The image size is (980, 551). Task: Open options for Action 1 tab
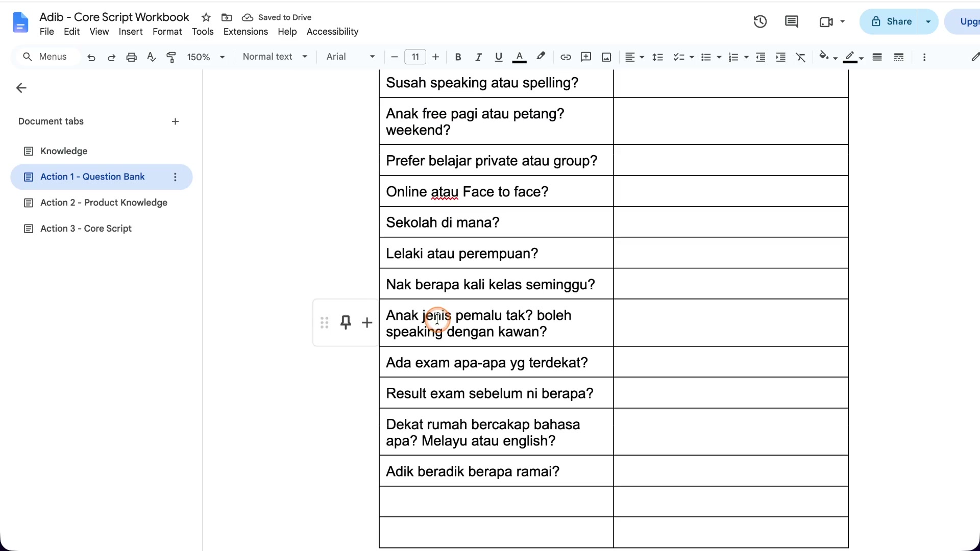coord(175,177)
